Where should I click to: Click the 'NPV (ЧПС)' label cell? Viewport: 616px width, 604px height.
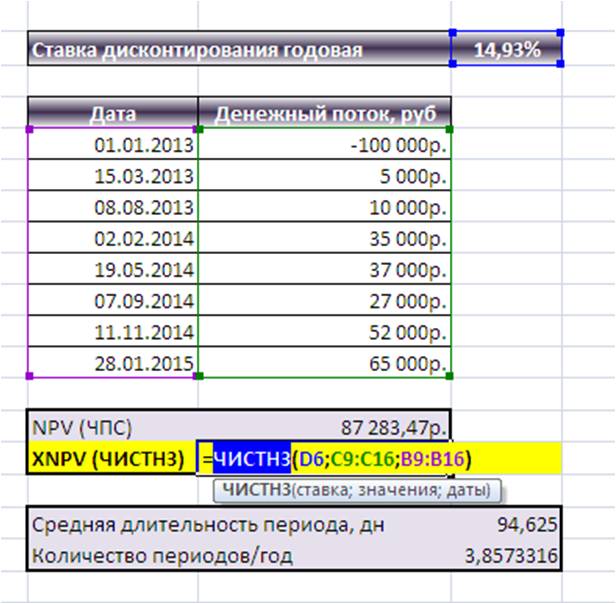tap(112, 426)
